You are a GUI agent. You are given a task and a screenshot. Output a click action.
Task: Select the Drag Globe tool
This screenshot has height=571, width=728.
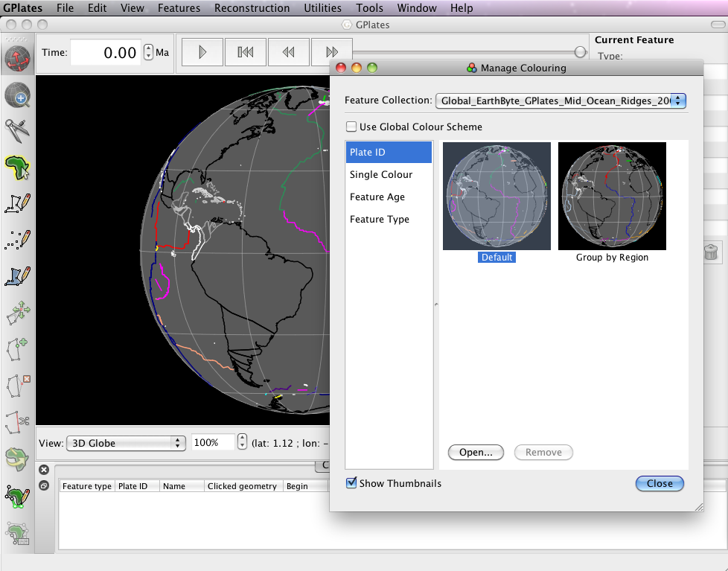pyautogui.click(x=18, y=57)
